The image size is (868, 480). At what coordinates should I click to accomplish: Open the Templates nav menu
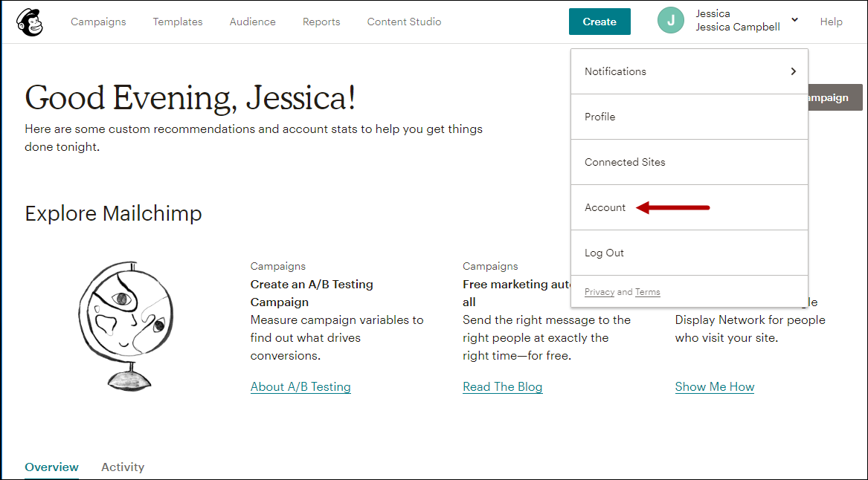(178, 22)
